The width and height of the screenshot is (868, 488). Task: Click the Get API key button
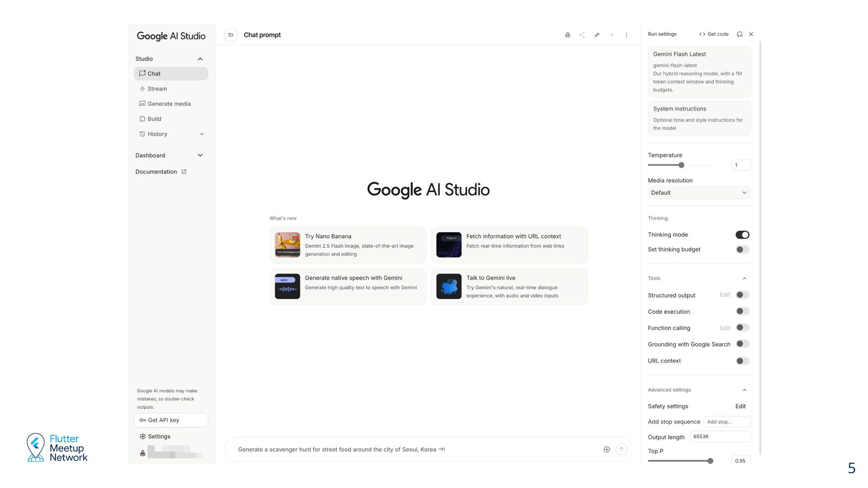click(171, 420)
